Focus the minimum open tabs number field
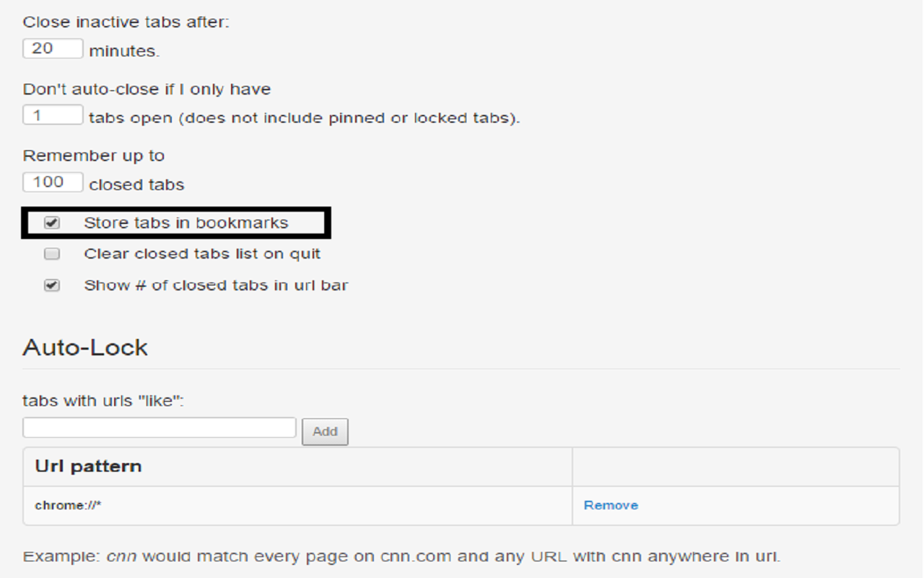The width and height of the screenshot is (924, 578). pyautogui.click(x=53, y=115)
